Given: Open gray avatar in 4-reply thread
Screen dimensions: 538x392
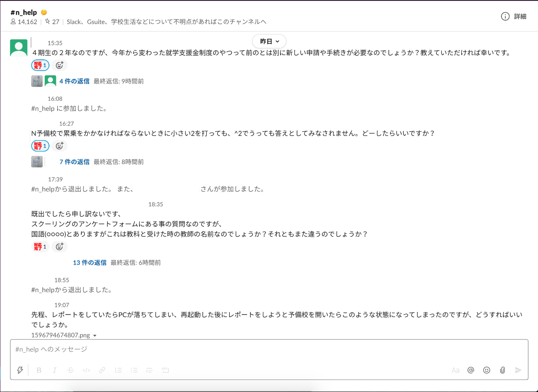Looking at the screenshot, I should click(37, 81).
